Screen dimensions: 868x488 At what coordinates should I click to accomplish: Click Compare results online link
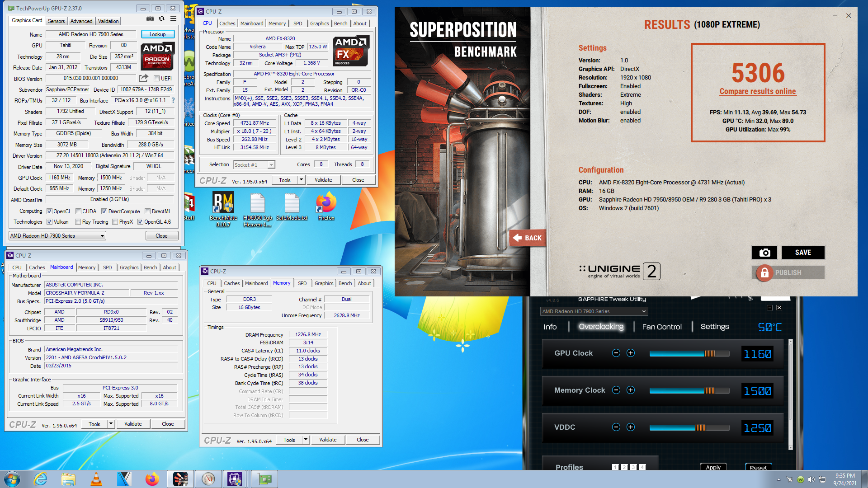tap(758, 91)
